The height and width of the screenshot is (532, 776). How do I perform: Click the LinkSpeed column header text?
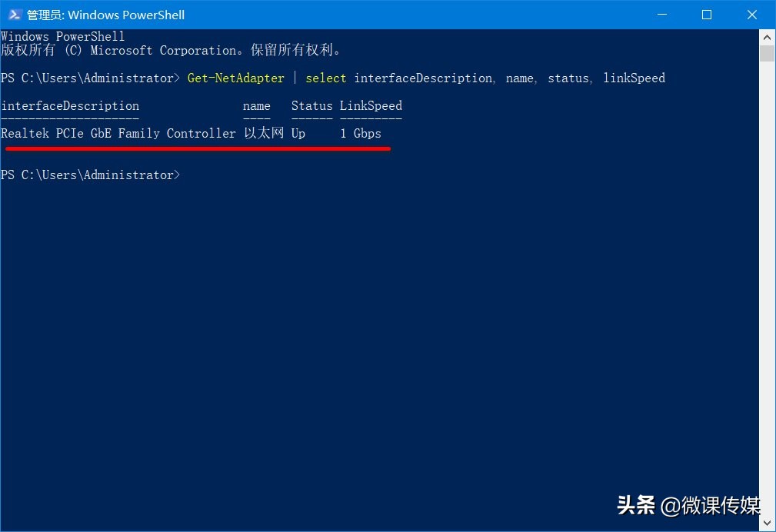point(371,105)
